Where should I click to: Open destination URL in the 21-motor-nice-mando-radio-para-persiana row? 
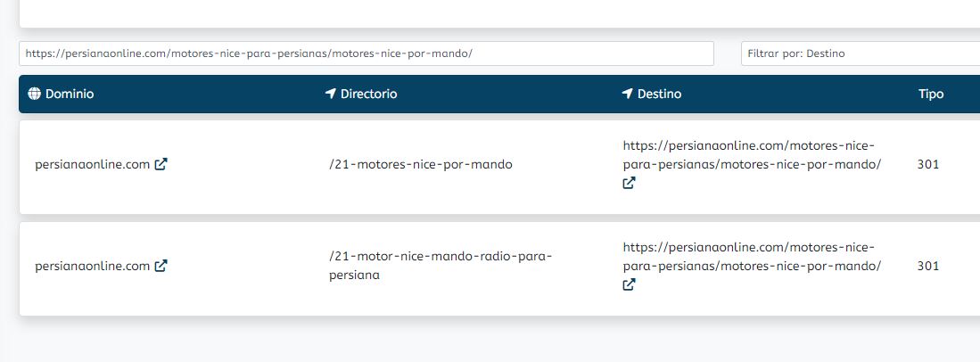[752, 256]
